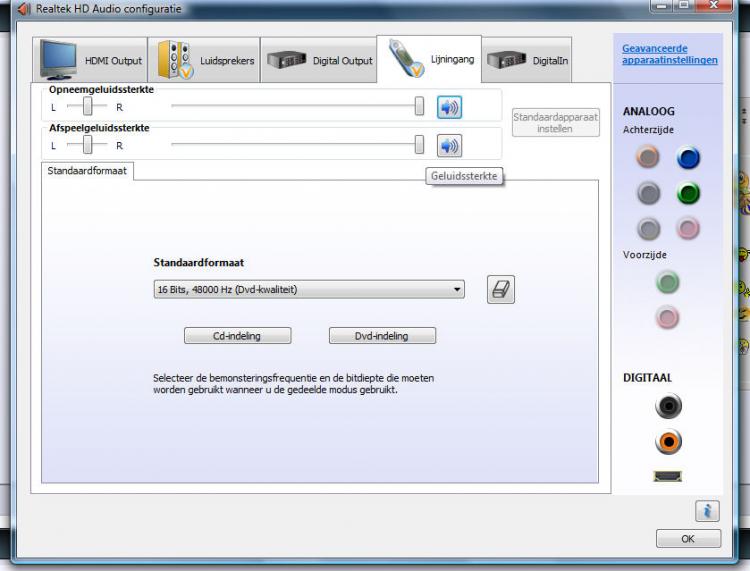Viewport: 750px width, 571px height.
Task: Open Geavanceerde apparaatinstellingen link
Action: click(669, 54)
